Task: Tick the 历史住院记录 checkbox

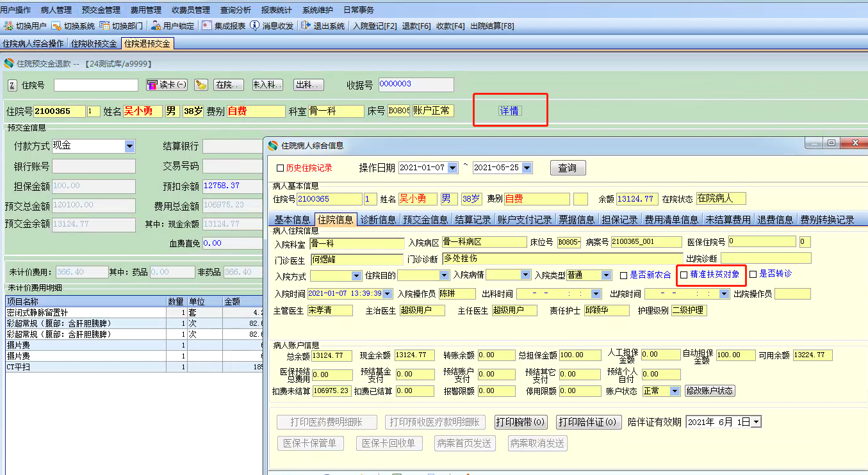Action: [280, 168]
